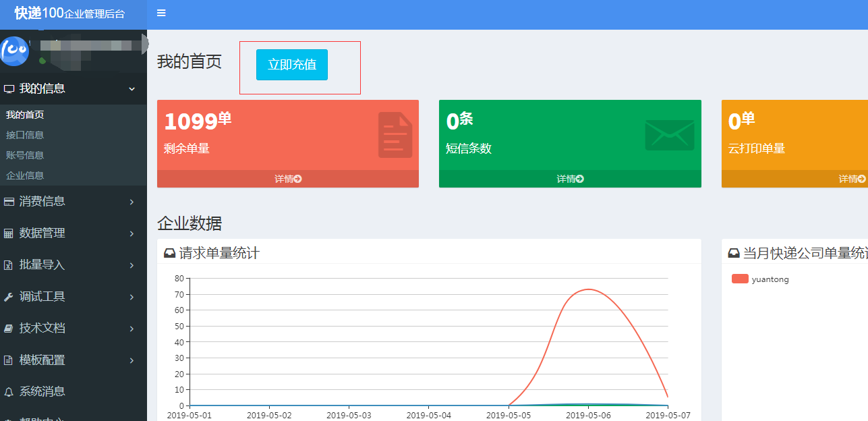Click the 消费信息 credit card icon

pyautogui.click(x=9, y=202)
